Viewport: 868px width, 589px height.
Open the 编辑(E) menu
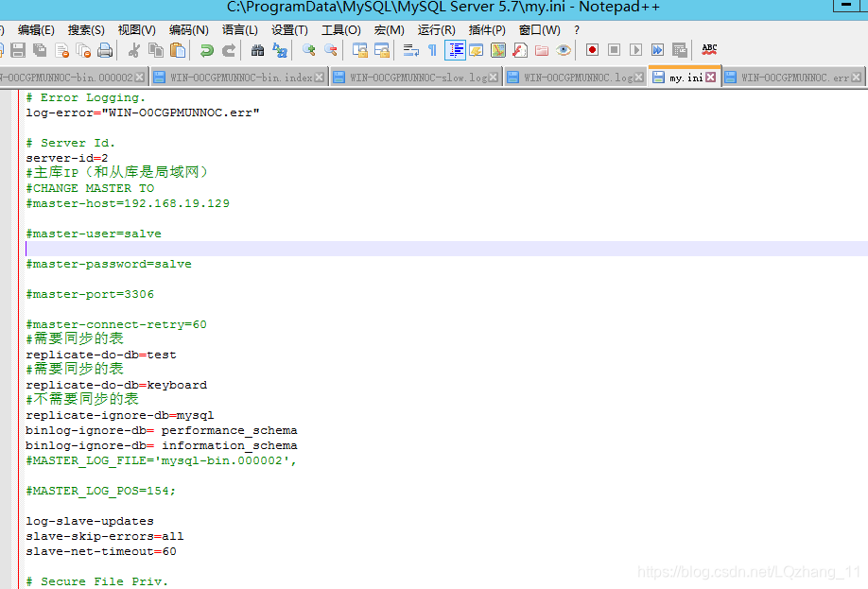[x=36, y=30]
